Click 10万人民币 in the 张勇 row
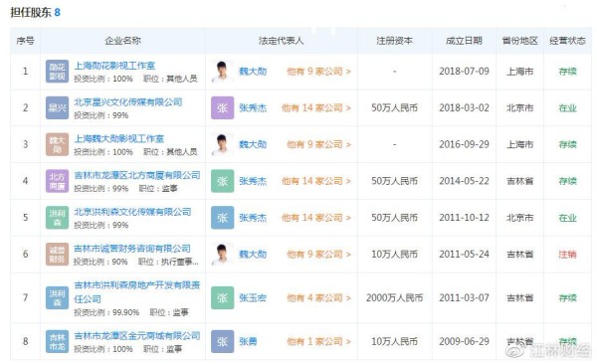This screenshot has width=597, height=364. pyautogui.click(x=394, y=341)
